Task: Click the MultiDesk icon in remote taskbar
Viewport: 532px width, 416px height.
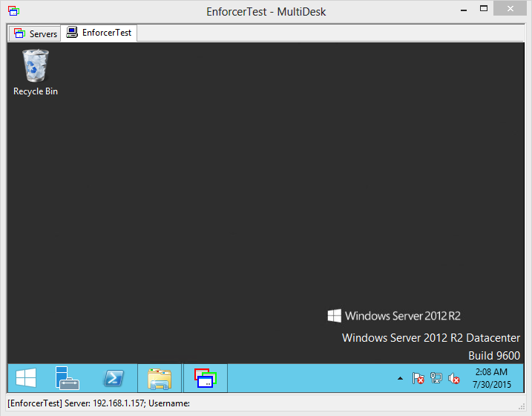Action: [x=205, y=378]
